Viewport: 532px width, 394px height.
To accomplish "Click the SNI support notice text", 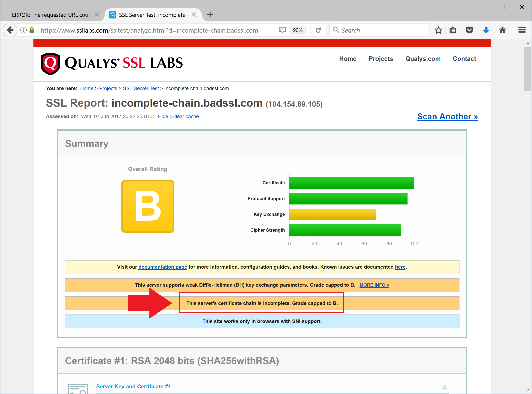I will pyautogui.click(x=262, y=322).
